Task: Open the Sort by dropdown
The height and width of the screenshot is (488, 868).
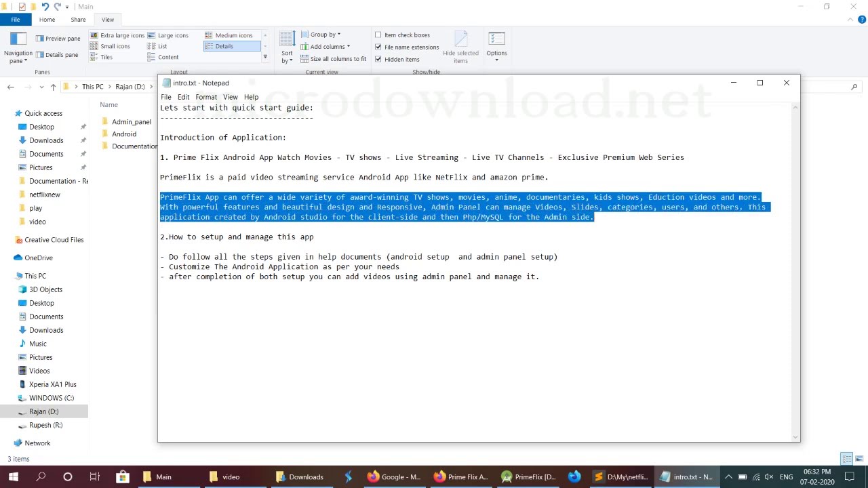Action: click(x=287, y=47)
